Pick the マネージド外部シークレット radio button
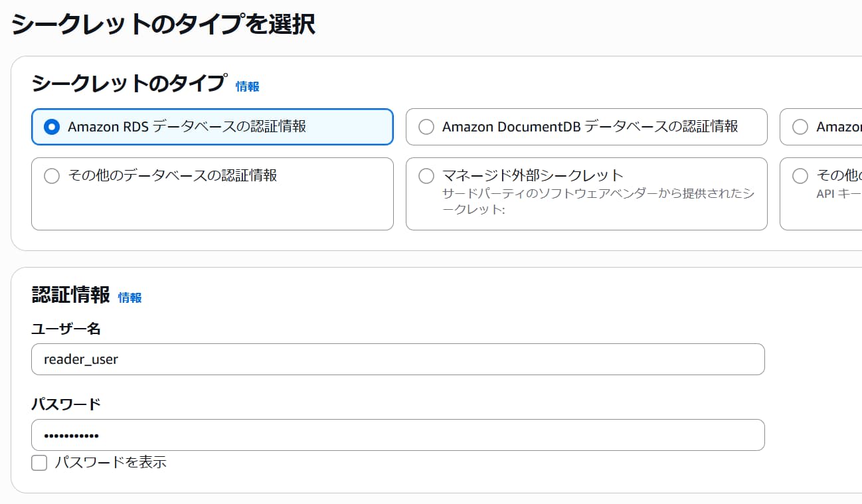862x504 pixels. click(x=426, y=176)
